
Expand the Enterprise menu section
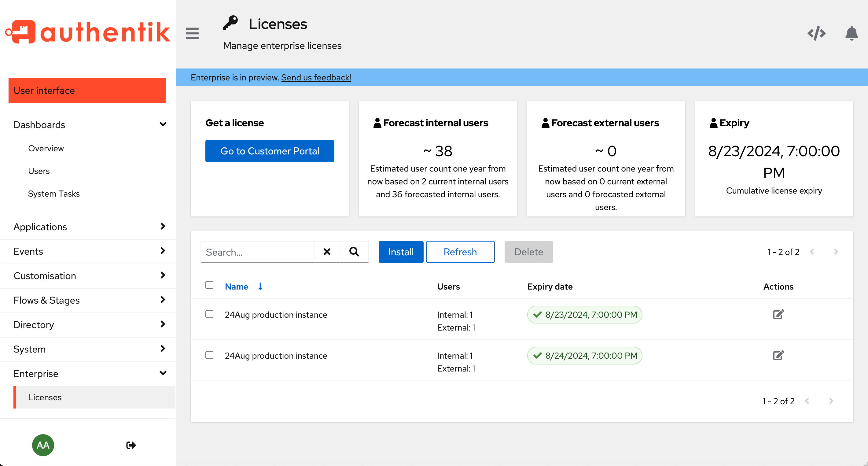164,374
